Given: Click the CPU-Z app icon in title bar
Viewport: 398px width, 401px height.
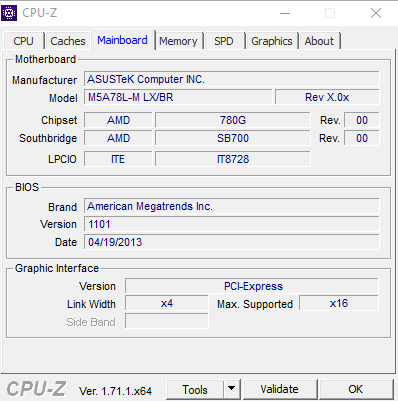Looking at the screenshot, I should [9, 13].
